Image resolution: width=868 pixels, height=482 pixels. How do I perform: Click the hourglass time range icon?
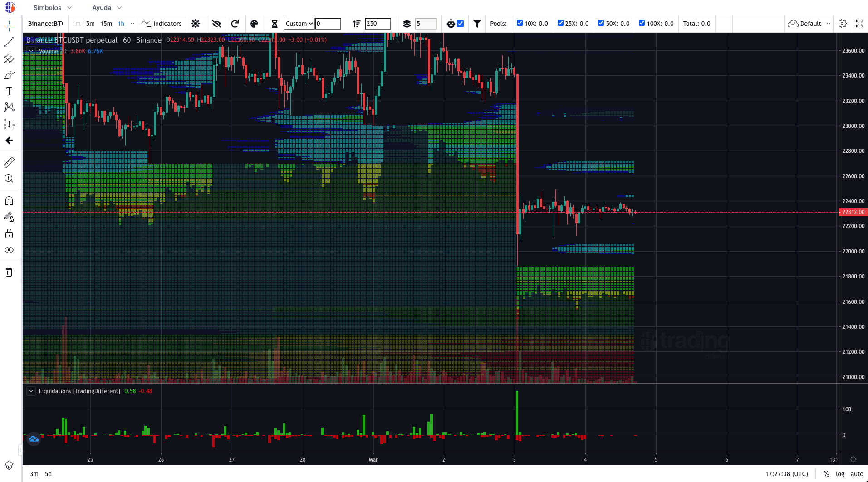click(275, 24)
